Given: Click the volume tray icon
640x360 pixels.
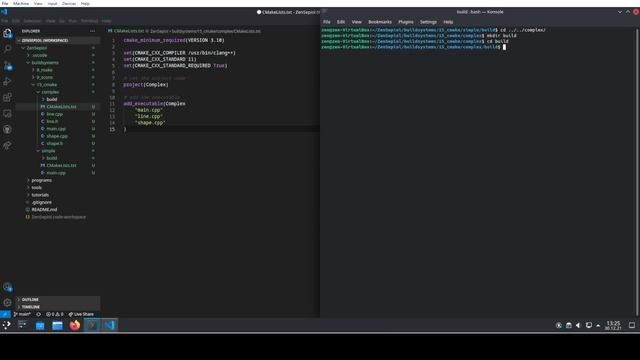Looking at the screenshot, I should pyautogui.click(x=578, y=325).
